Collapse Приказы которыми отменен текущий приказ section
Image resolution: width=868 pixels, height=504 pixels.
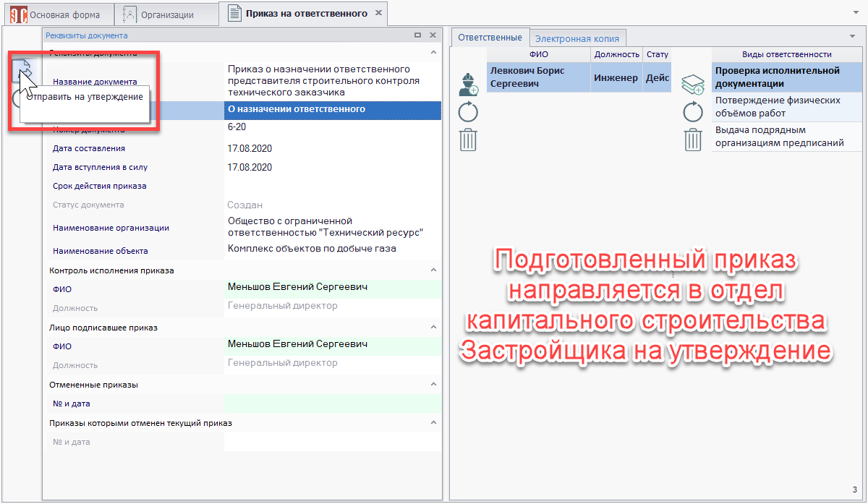tap(433, 422)
